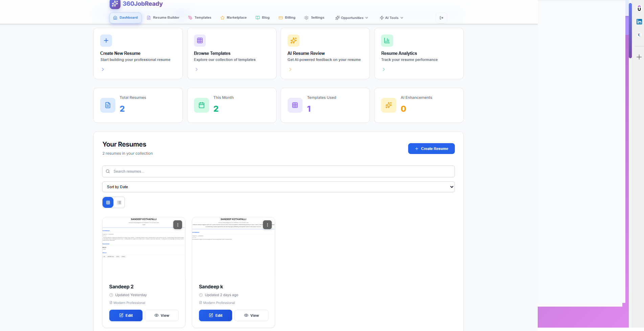
Task: Open the Create New Resume card arrow
Action: pos(103,69)
